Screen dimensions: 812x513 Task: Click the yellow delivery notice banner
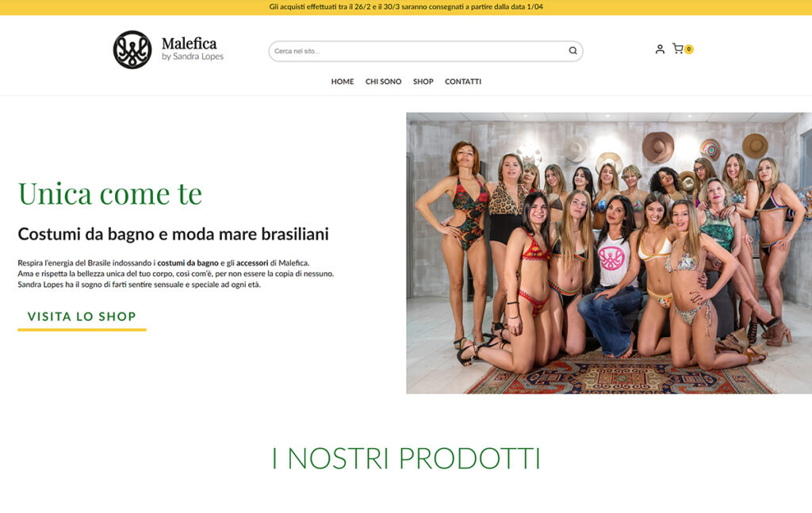[x=406, y=7]
